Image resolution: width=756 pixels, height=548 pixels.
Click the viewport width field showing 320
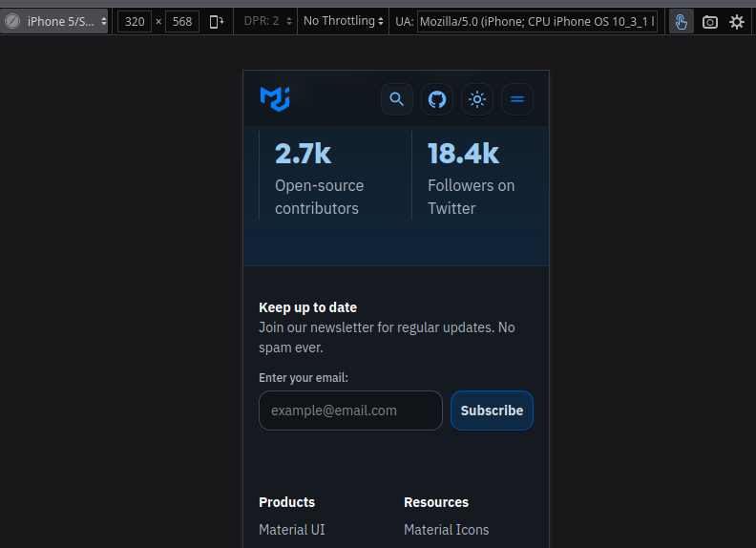(x=135, y=22)
